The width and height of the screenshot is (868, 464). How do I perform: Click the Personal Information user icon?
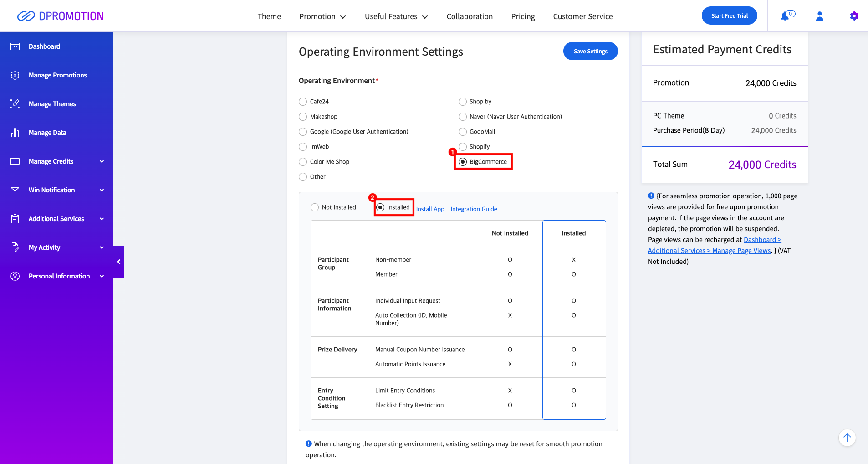[x=15, y=276]
